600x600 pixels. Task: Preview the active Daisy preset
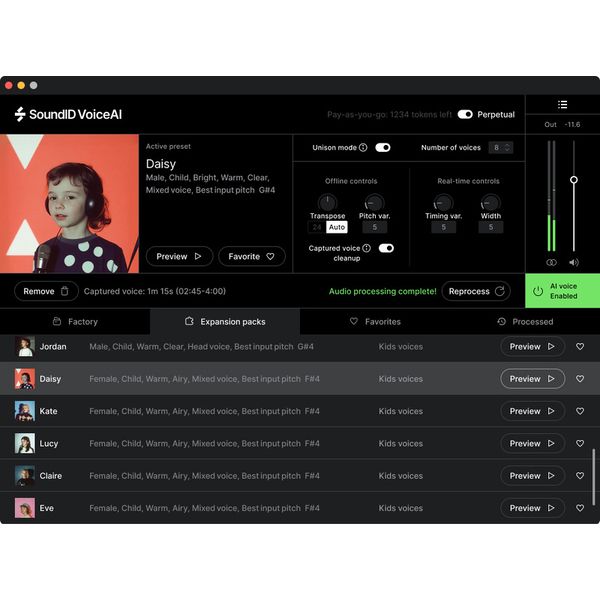click(179, 256)
